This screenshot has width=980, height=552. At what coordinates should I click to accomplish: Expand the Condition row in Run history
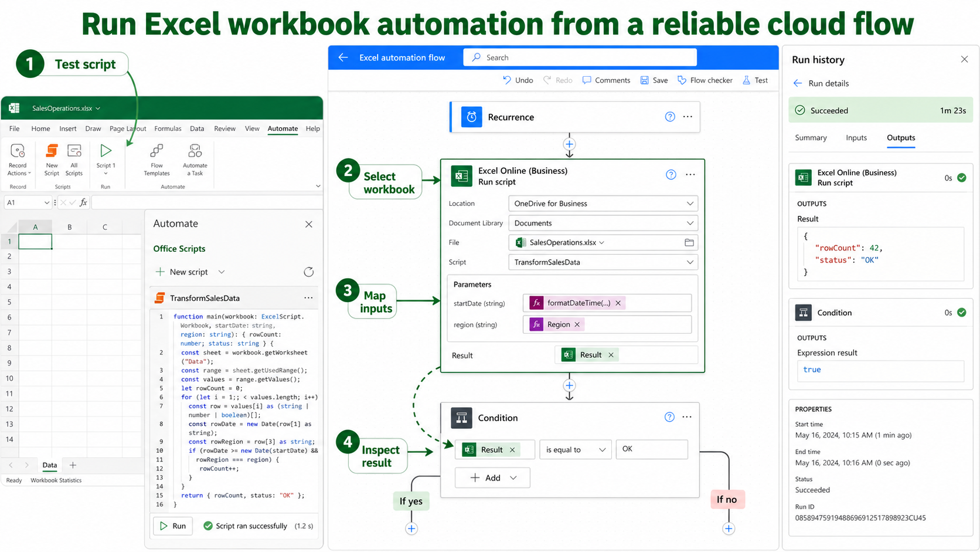tap(881, 313)
